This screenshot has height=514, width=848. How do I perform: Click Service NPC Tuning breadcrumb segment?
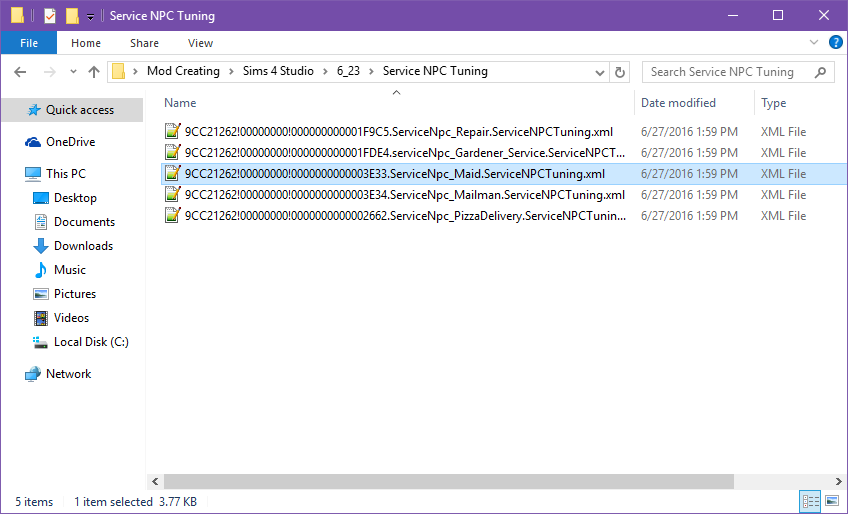(435, 71)
